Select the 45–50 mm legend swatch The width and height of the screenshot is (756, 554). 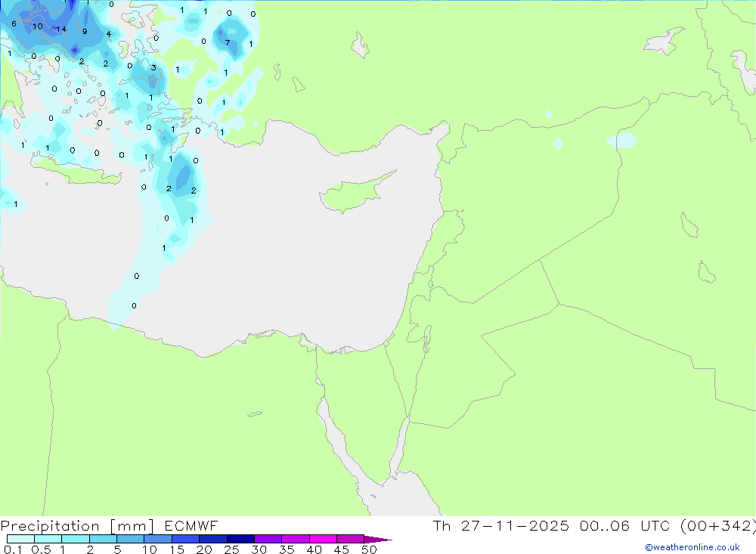pos(351,539)
